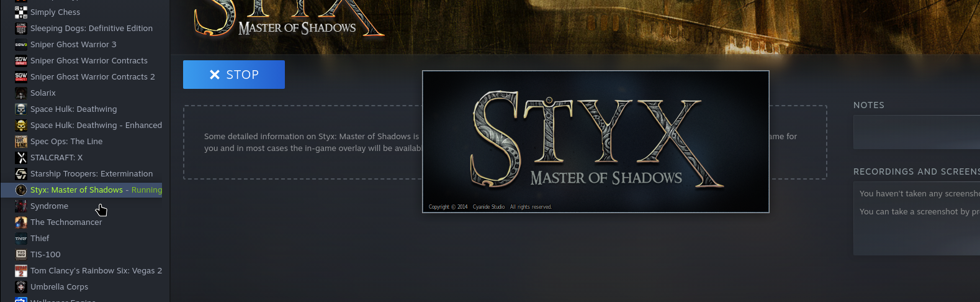Click the Sniper Ghost Warrior 3 icon
The height and width of the screenshot is (302, 980).
(21, 44)
